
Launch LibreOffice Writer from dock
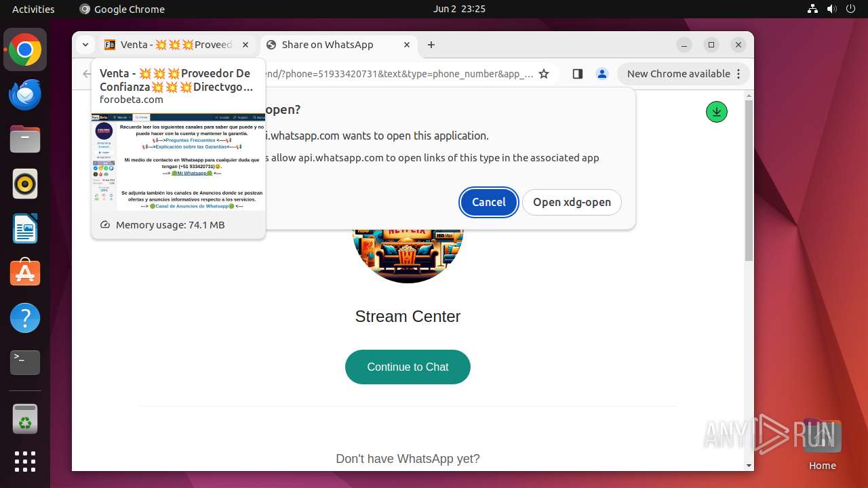pyautogui.click(x=25, y=228)
